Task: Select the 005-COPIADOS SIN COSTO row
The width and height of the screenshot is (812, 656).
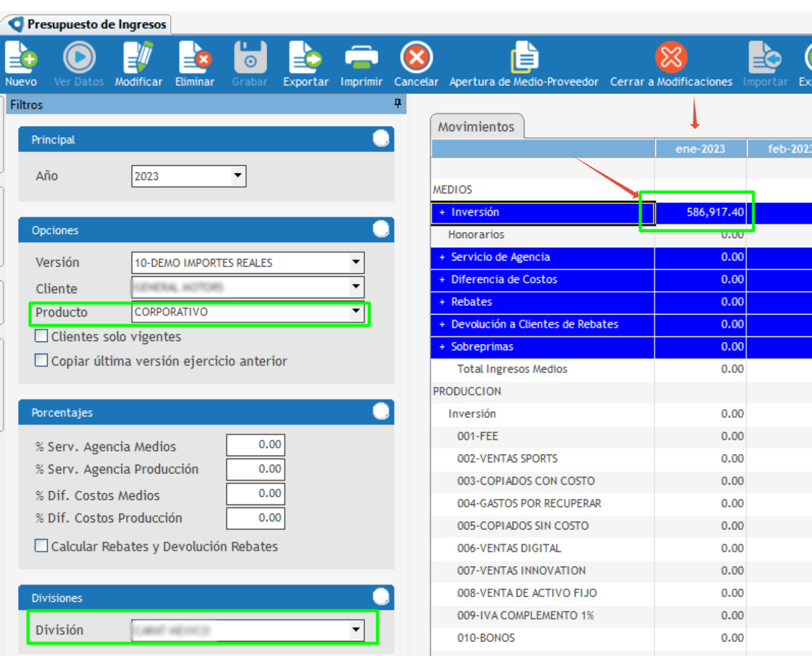Action: [621, 526]
